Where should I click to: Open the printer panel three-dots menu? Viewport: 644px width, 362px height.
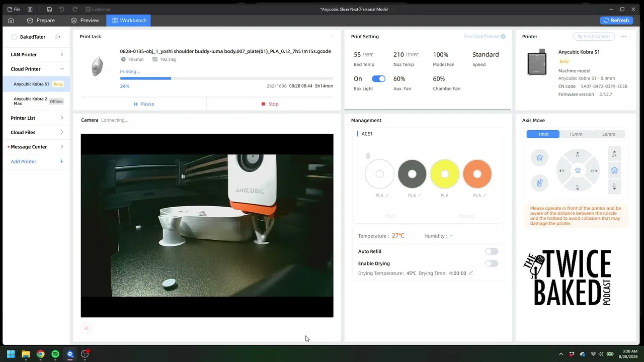tap(624, 36)
